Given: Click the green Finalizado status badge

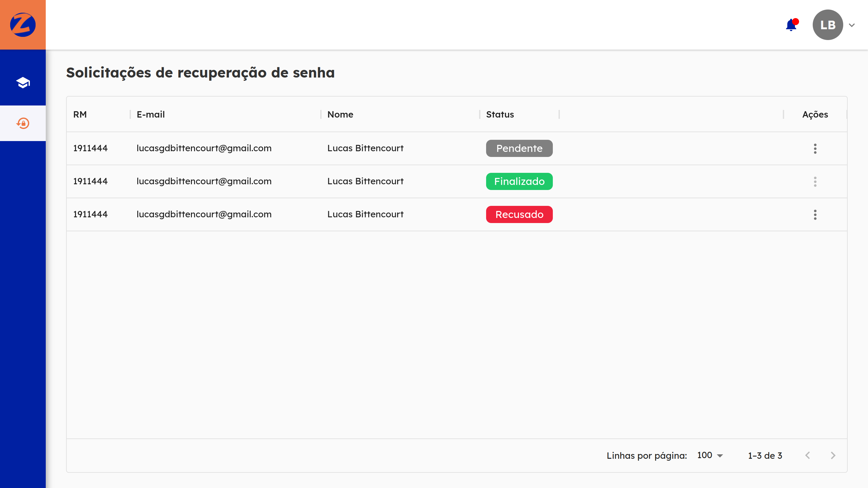Looking at the screenshot, I should coord(519,181).
